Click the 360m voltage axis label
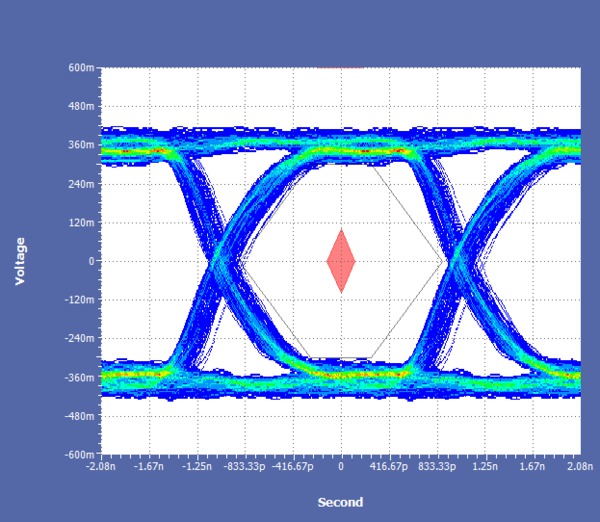 [x=82, y=145]
